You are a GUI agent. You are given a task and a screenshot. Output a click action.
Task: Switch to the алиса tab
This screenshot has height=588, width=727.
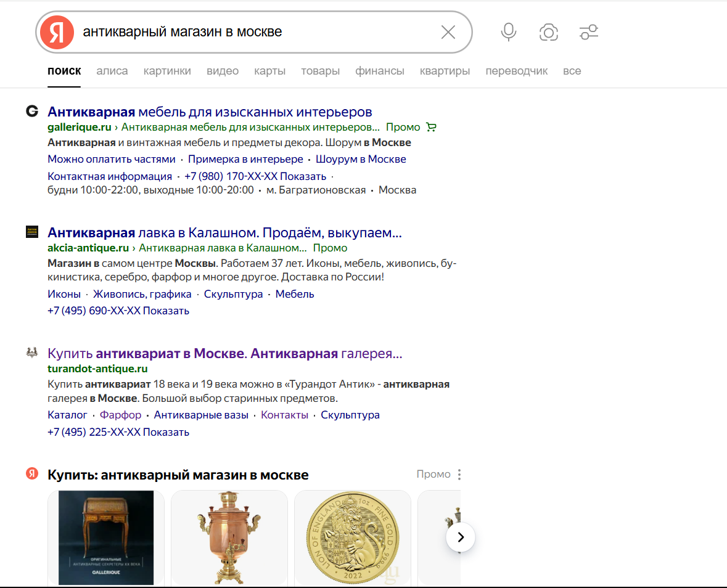pyautogui.click(x=112, y=71)
